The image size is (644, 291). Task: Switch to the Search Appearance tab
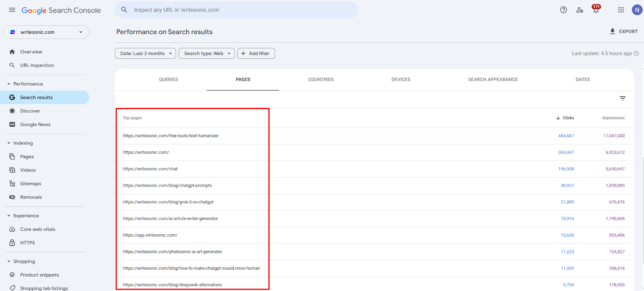(493, 80)
